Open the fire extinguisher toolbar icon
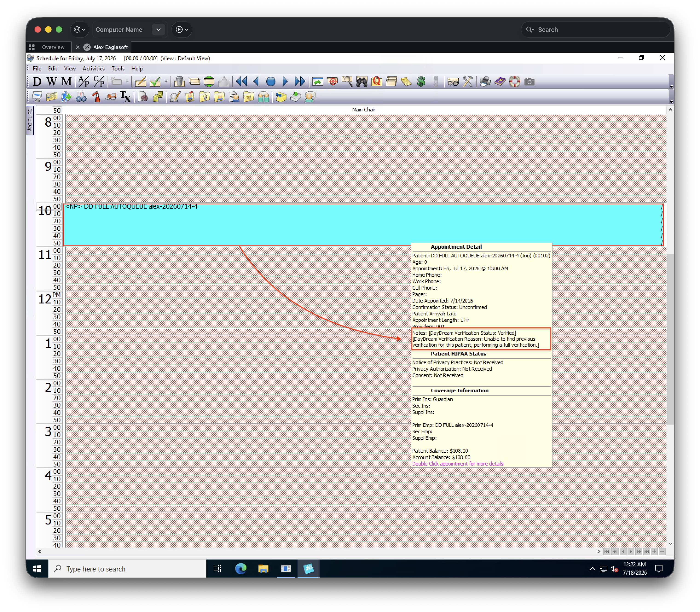The height and width of the screenshot is (612, 700). (97, 97)
